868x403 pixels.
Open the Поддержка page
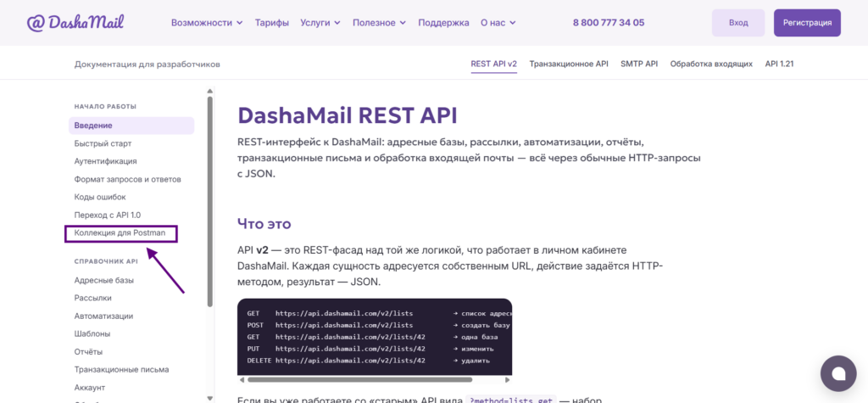(443, 23)
